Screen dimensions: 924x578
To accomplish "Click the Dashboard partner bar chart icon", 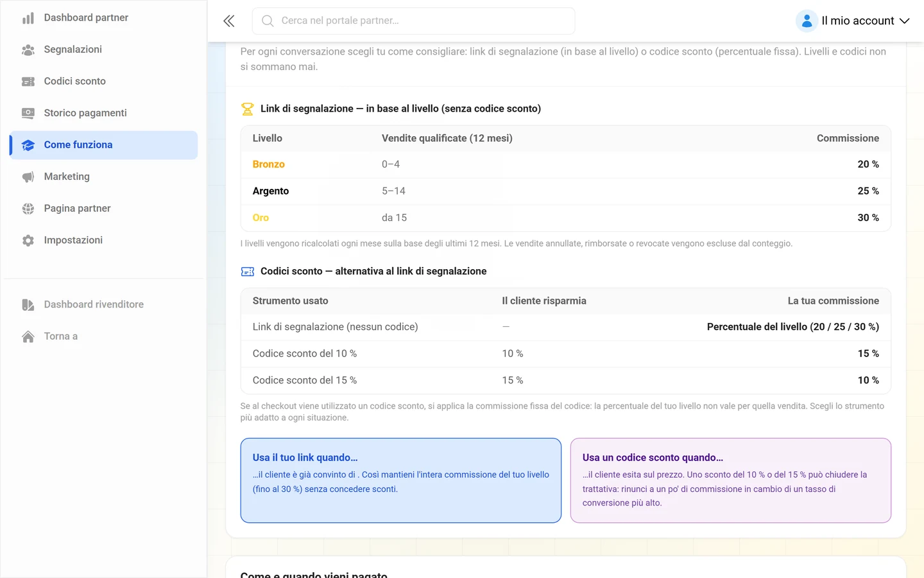I will click(28, 18).
